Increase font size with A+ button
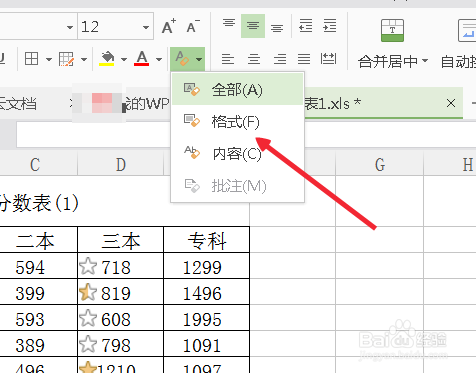 [x=169, y=26]
